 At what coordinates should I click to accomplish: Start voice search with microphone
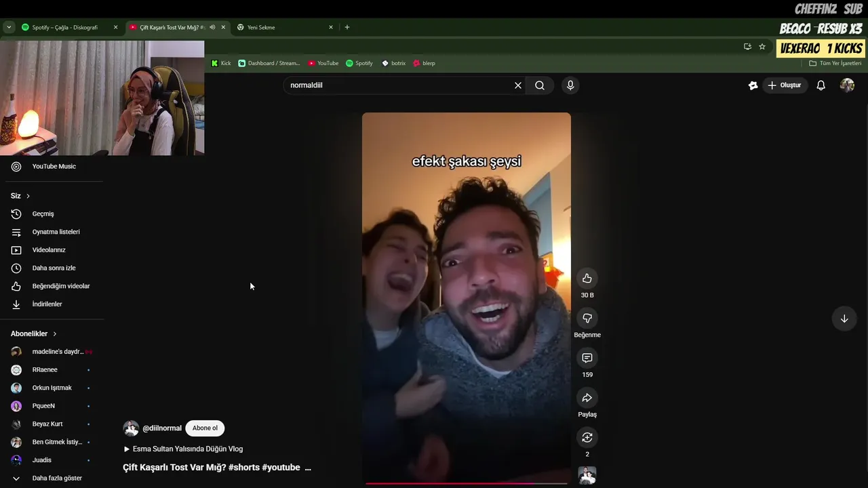(x=570, y=85)
